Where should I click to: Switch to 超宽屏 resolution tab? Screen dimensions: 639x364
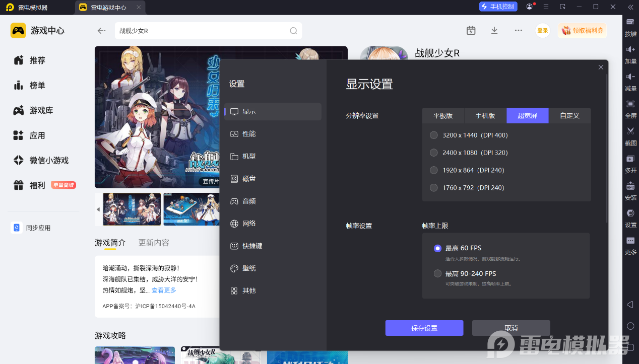tap(528, 116)
